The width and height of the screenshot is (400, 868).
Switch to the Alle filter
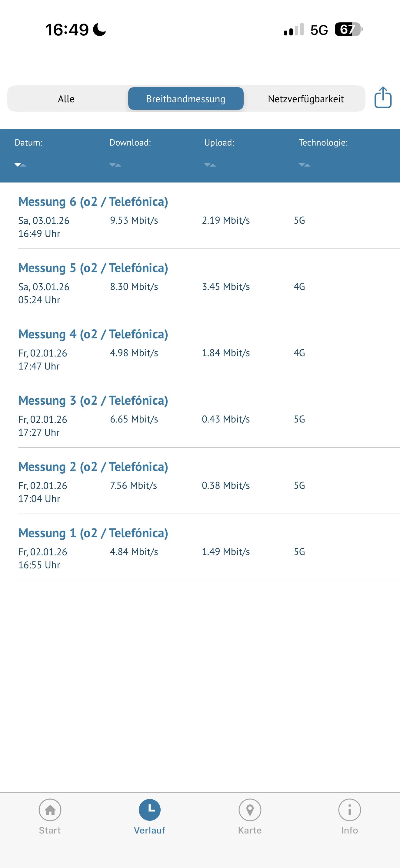[66, 99]
